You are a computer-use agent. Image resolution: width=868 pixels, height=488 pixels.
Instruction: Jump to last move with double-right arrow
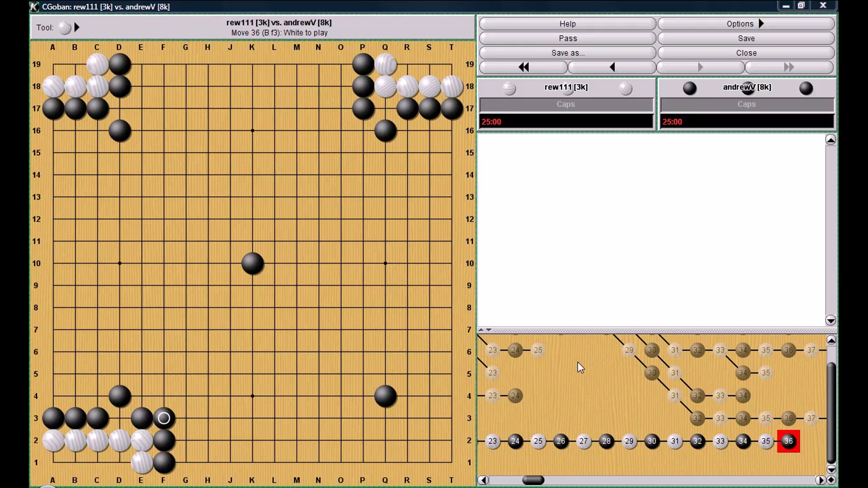(x=789, y=67)
